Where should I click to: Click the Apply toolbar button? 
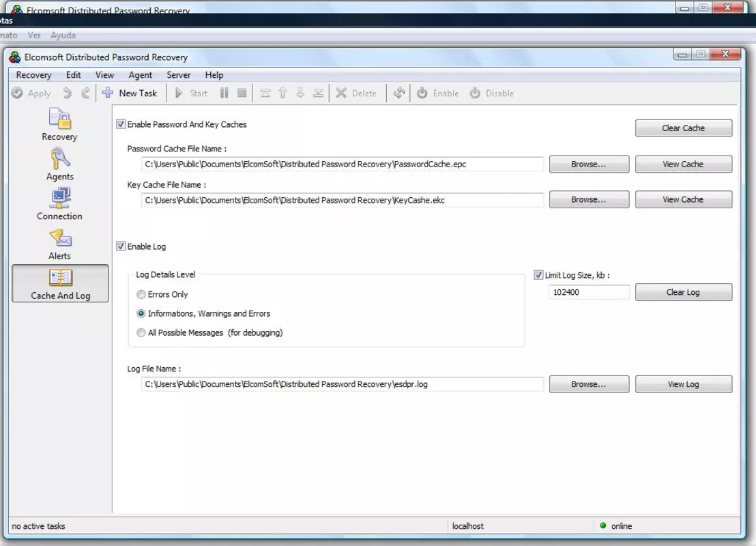pyautogui.click(x=31, y=93)
